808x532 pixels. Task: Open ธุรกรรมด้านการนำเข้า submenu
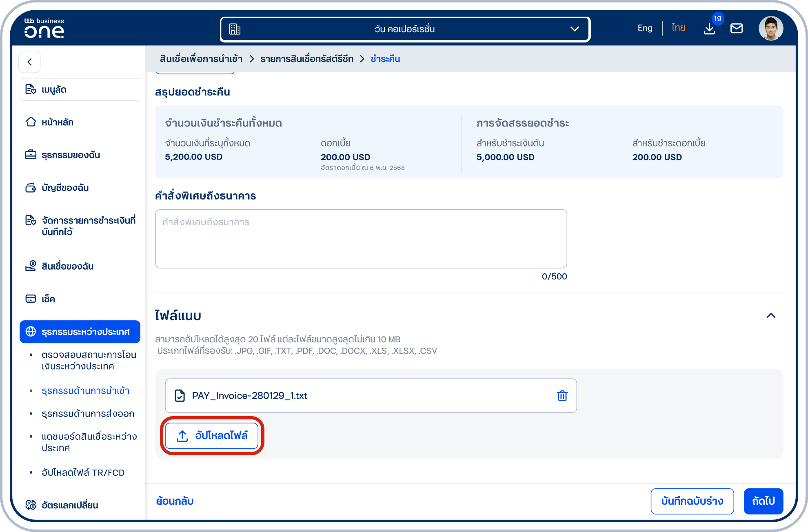click(x=85, y=391)
